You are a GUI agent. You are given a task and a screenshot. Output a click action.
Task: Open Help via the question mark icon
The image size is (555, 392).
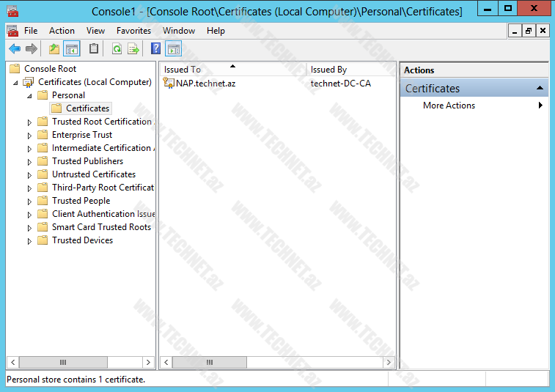(x=155, y=49)
